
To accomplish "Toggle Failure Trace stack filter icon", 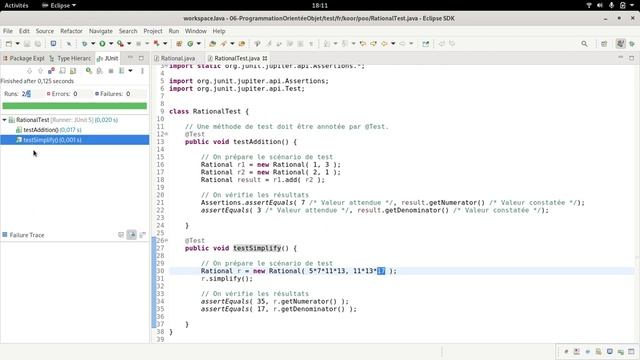I will click(131, 235).
